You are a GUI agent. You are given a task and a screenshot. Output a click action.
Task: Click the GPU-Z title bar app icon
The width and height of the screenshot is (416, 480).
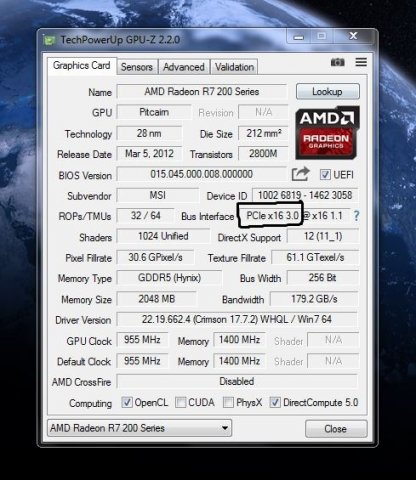tap(50, 41)
